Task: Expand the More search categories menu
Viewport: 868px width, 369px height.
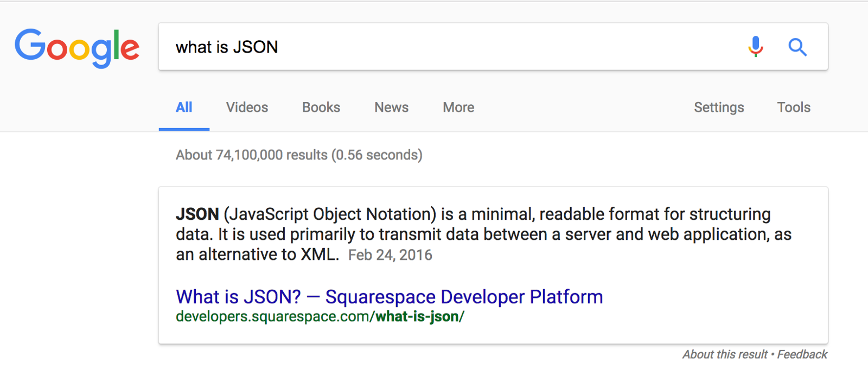Action: click(458, 107)
